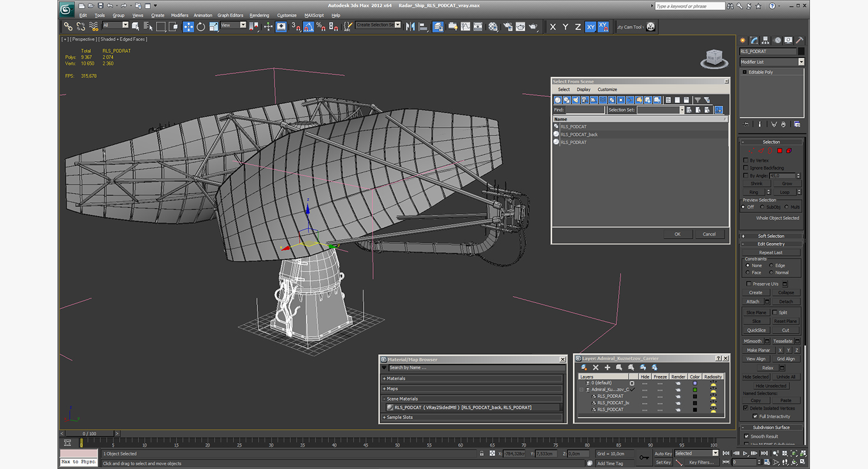Toggle Delete Isolated Vertices checkbox

746,408
